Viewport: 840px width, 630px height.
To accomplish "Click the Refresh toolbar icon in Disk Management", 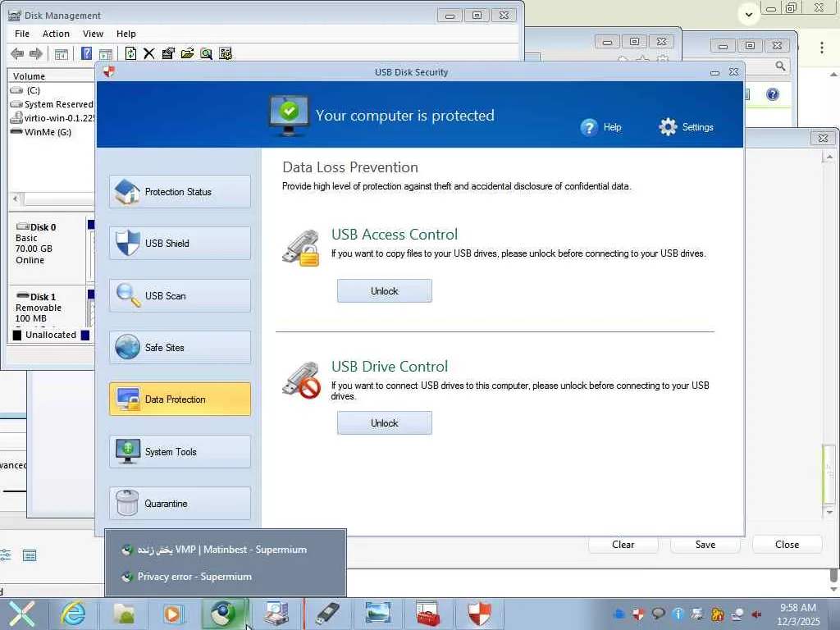I will tap(130, 53).
